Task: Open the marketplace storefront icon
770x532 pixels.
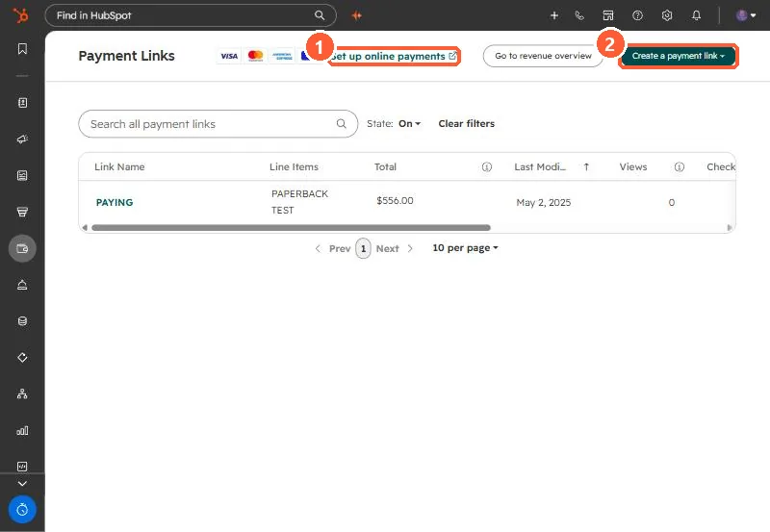Action: (x=608, y=15)
